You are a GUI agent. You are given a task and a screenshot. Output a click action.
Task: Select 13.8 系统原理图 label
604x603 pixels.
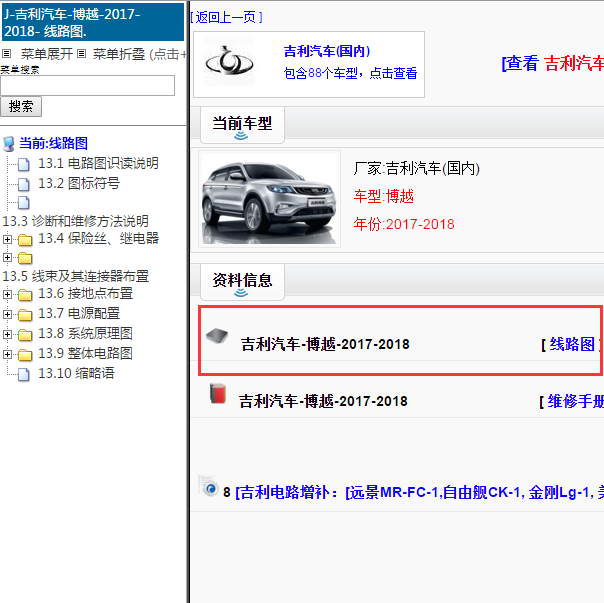pos(85,334)
